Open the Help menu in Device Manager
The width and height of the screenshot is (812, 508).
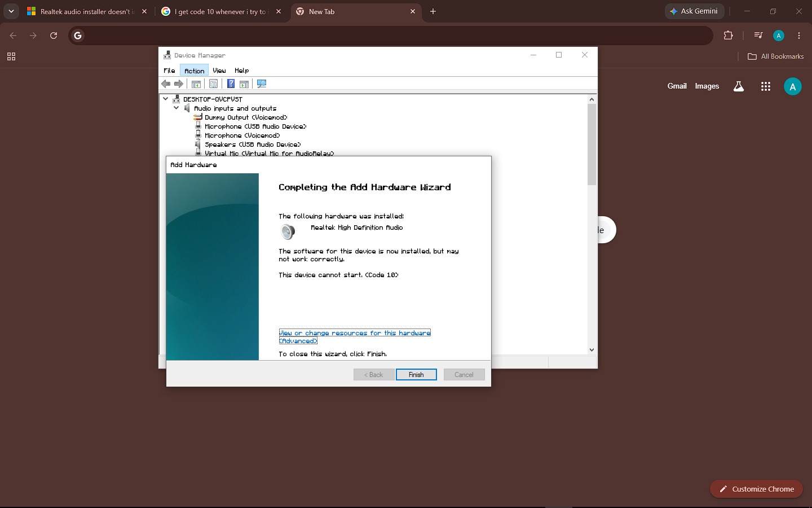coord(242,71)
